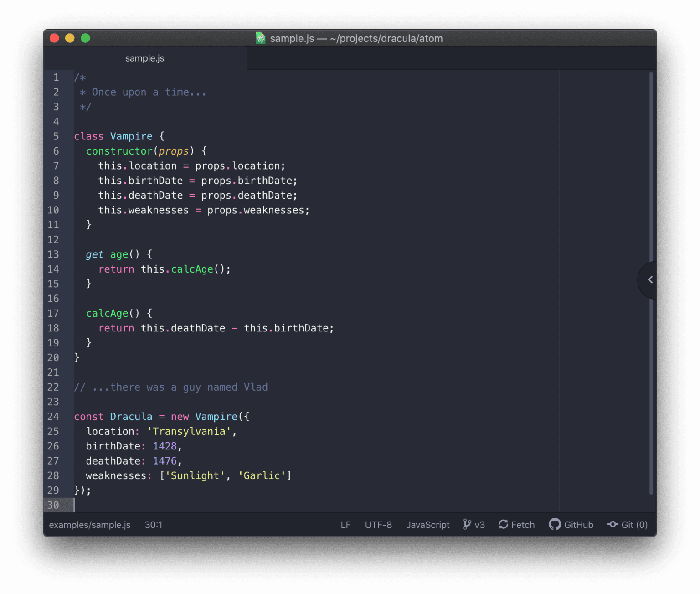
Task: Click the calcAge method name on line 17
Action: tap(107, 313)
